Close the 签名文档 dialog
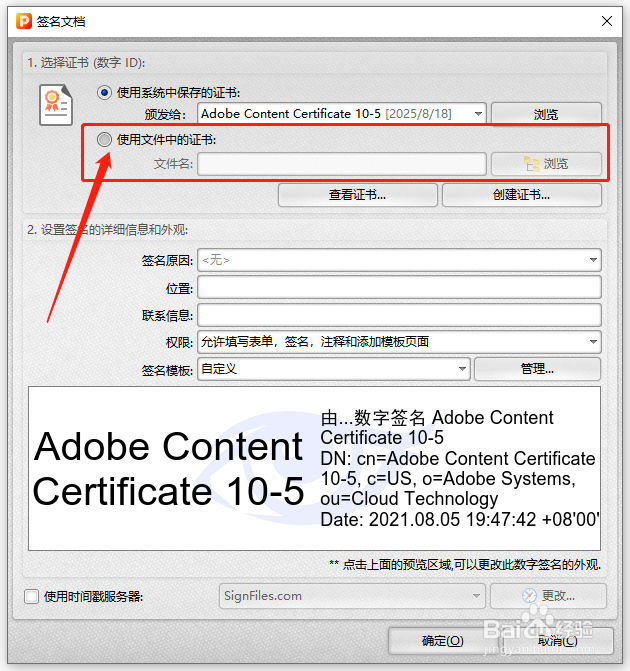 606,21
